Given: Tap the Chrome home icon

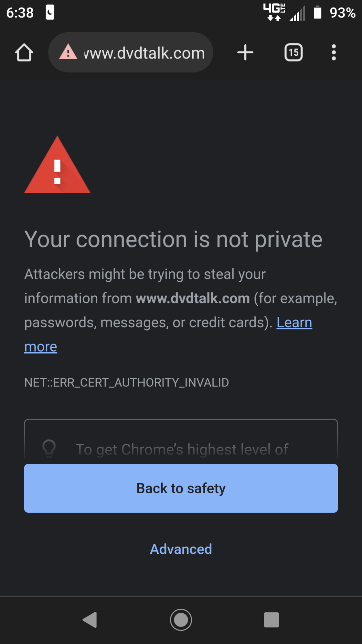Looking at the screenshot, I should [x=24, y=52].
